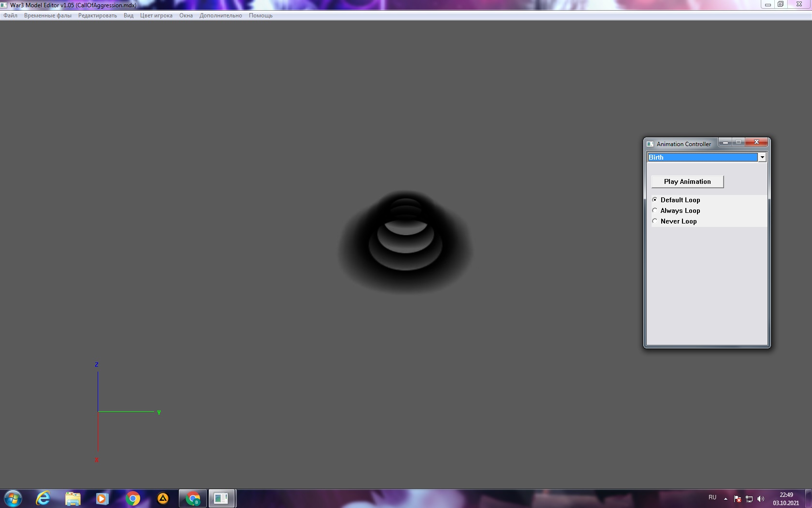Close the War3 Model Editor window
Viewport: 812px width, 508px height.
[x=799, y=4]
